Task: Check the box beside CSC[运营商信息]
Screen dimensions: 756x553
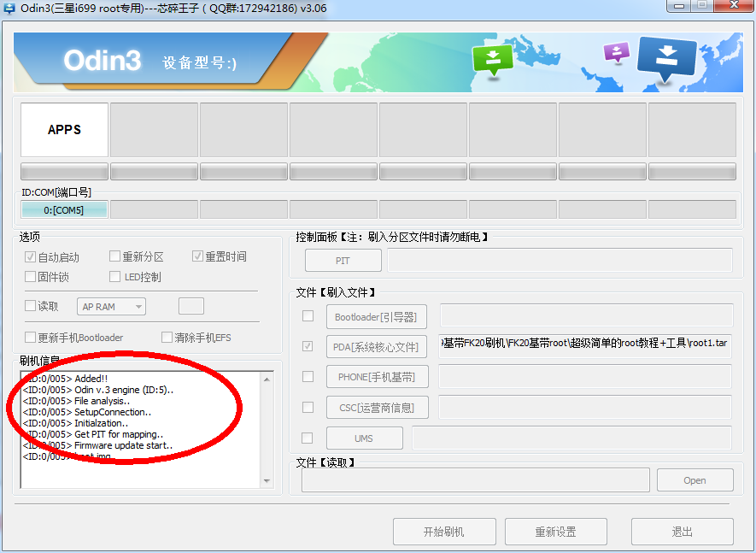Action: (x=308, y=407)
